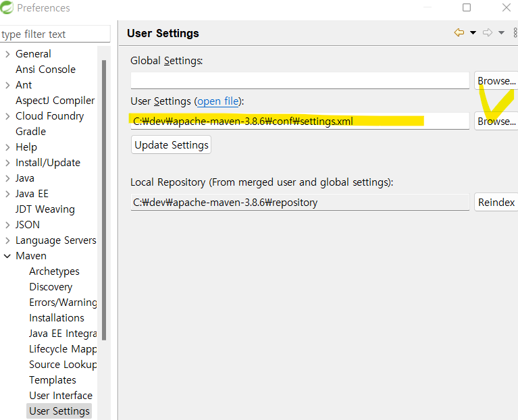Screen dimensions: 518x420
Task: Click the Reindex button
Action: (496, 202)
